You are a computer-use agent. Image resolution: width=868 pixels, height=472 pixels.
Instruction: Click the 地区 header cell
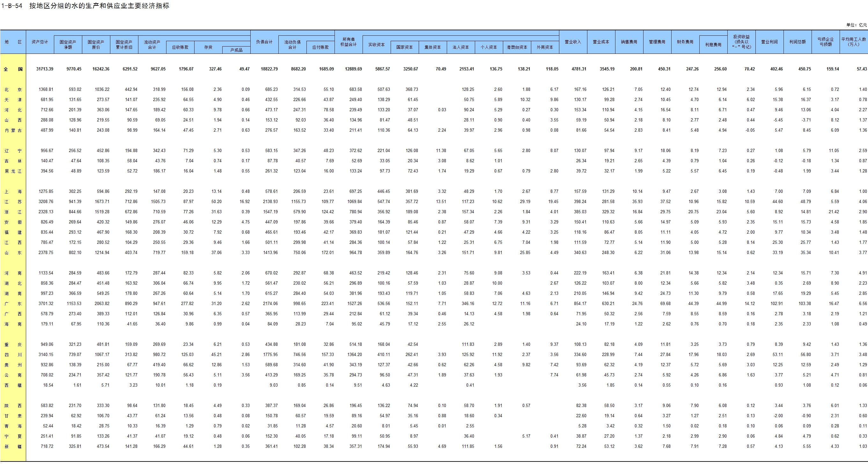pos(13,42)
